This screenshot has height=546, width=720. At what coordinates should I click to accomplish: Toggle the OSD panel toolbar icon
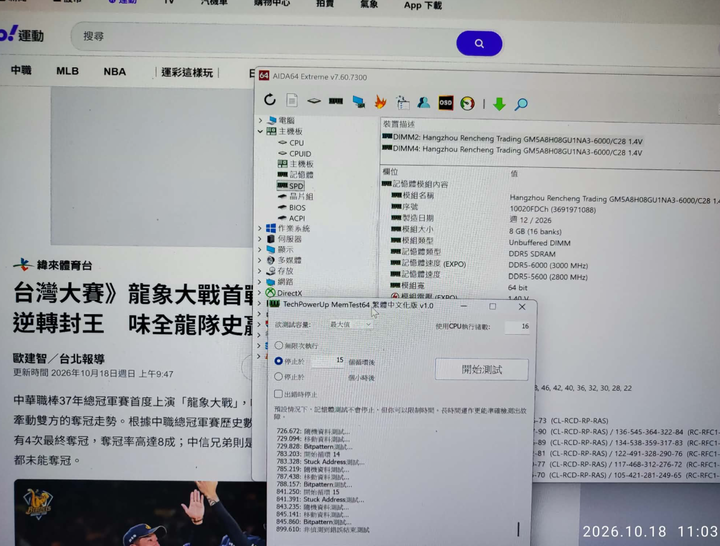click(x=445, y=103)
